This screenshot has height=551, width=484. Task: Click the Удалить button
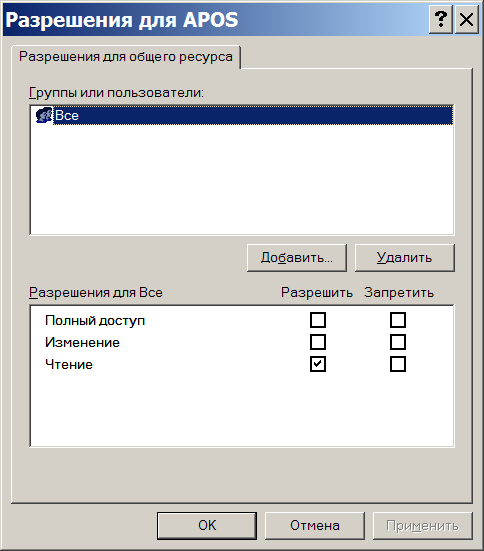(405, 258)
